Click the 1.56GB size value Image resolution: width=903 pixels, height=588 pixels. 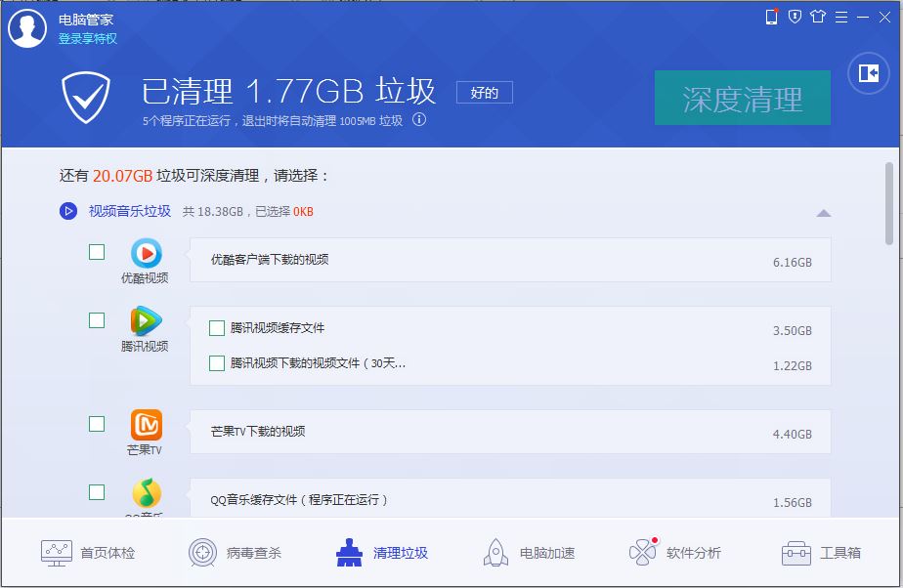792,503
